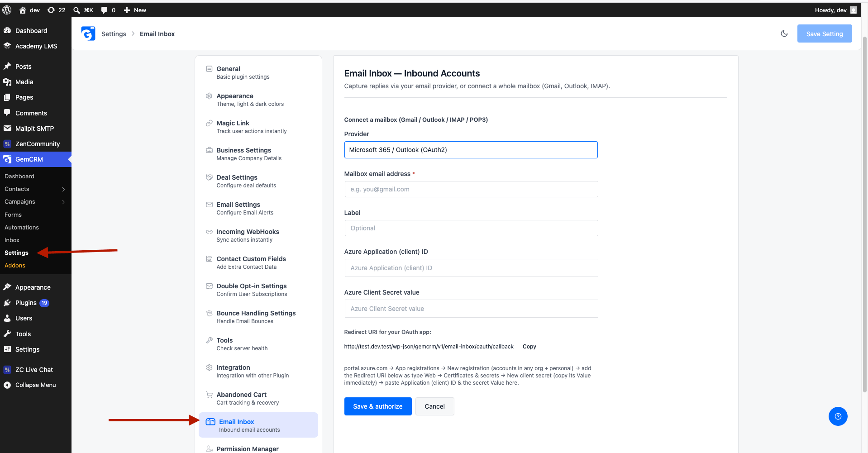
Task: Open the search ⌘K icon
Action: (x=83, y=10)
